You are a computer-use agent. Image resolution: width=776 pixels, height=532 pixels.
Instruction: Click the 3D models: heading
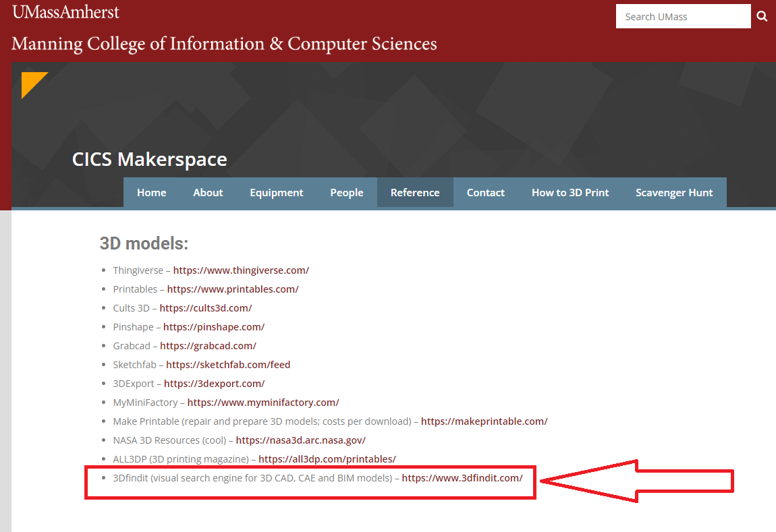pyautogui.click(x=144, y=243)
